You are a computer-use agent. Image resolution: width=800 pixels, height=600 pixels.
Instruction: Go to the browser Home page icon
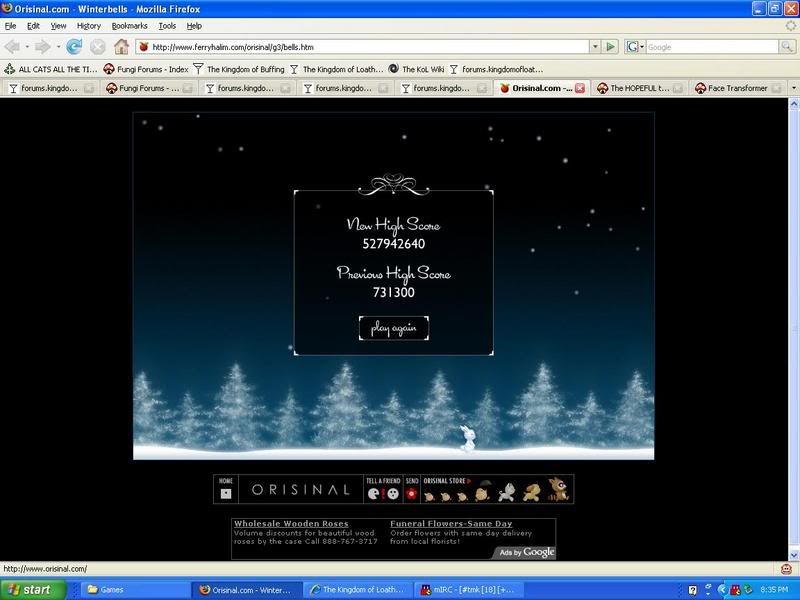(121, 47)
